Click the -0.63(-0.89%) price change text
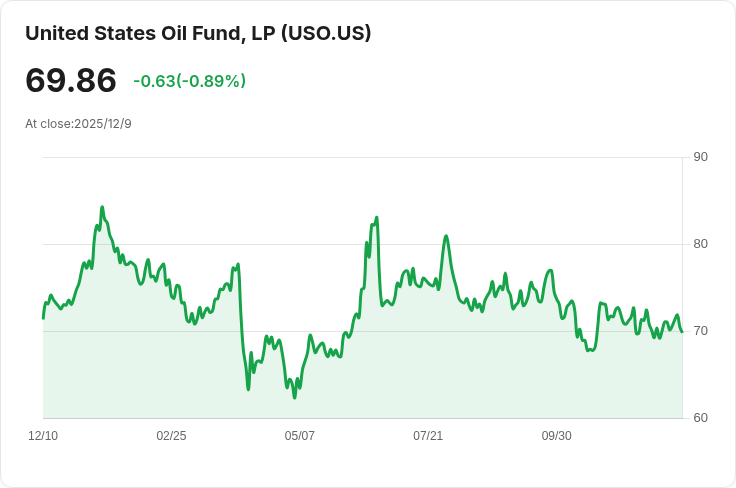 pyautogui.click(x=189, y=81)
